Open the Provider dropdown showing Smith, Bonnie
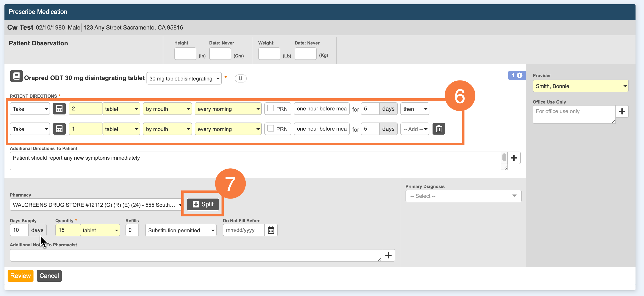 pos(580,86)
